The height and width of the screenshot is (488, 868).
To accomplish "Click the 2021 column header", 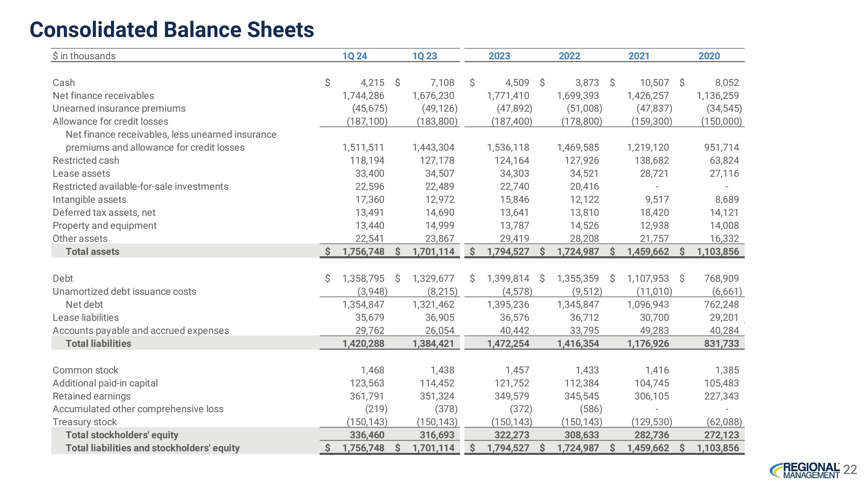I will [639, 56].
